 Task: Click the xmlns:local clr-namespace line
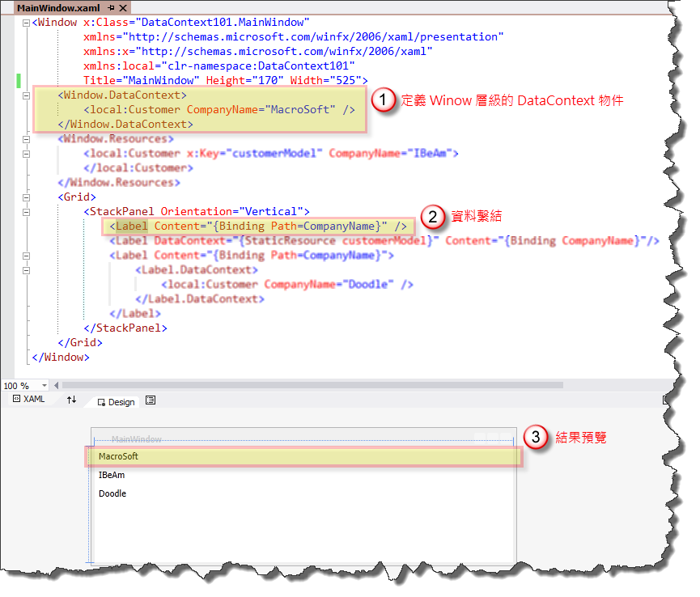(219, 66)
